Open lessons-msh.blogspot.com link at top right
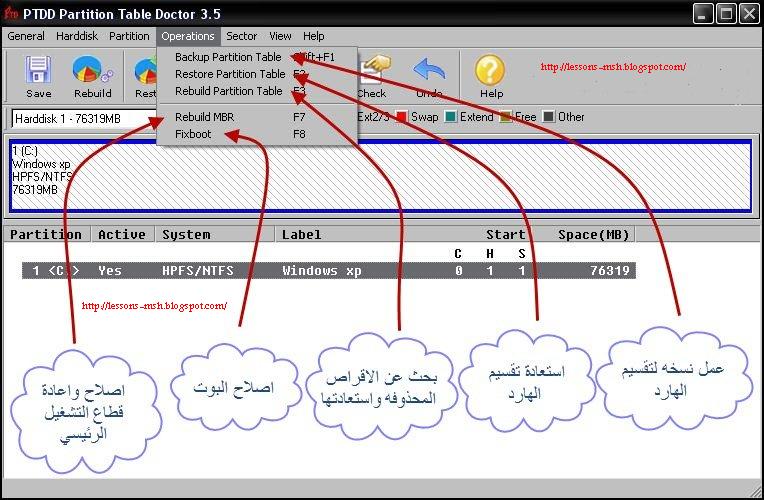The image size is (764, 500). coord(613,67)
